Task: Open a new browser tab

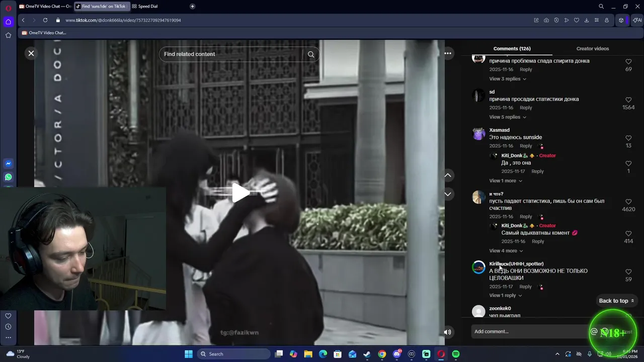Action: pyautogui.click(x=192, y=7)
